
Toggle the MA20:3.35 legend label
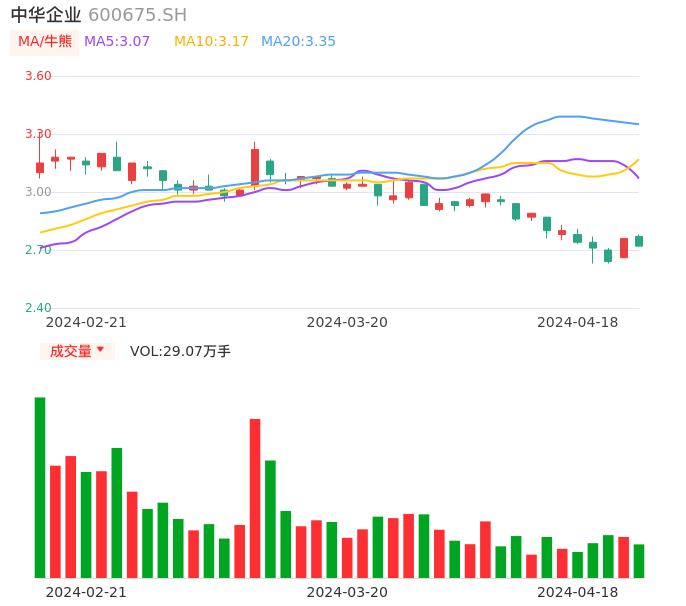click(x=298, y=42)
